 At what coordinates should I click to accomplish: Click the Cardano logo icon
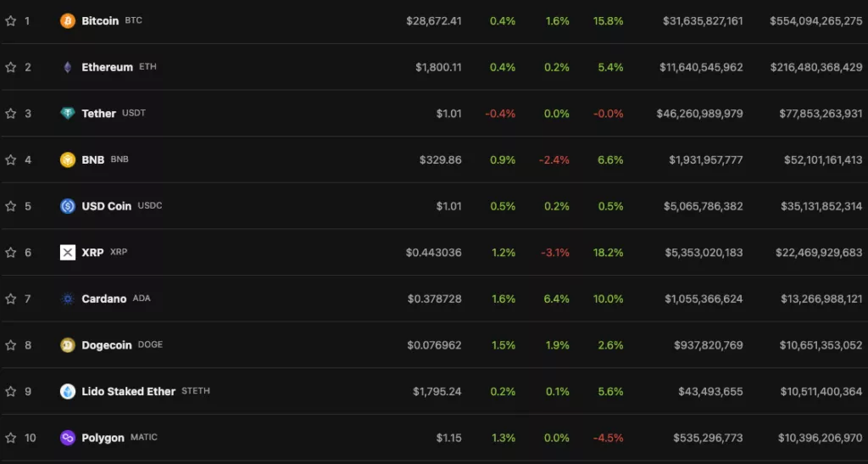tap(68, 299)
